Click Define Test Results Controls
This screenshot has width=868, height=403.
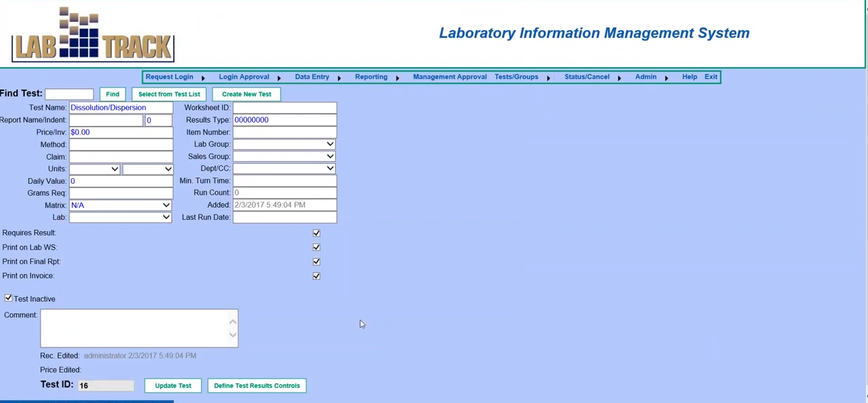[257, 385]
